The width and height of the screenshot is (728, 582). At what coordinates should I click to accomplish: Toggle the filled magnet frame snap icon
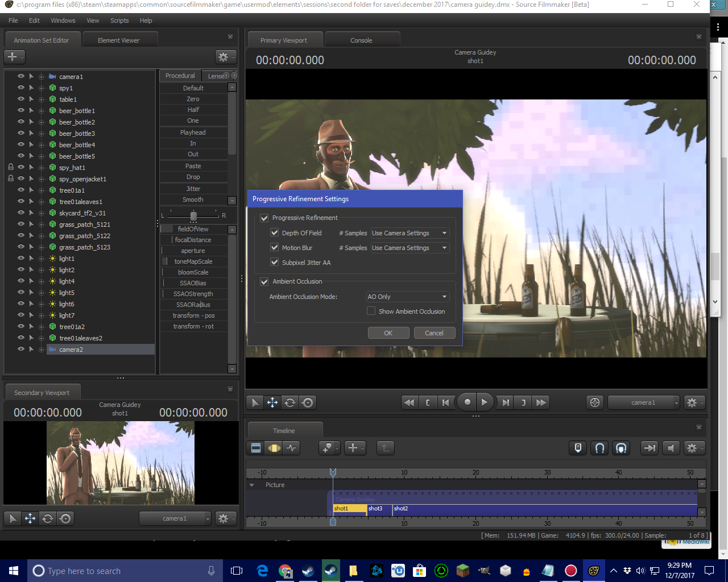click(x=621, y=448)
